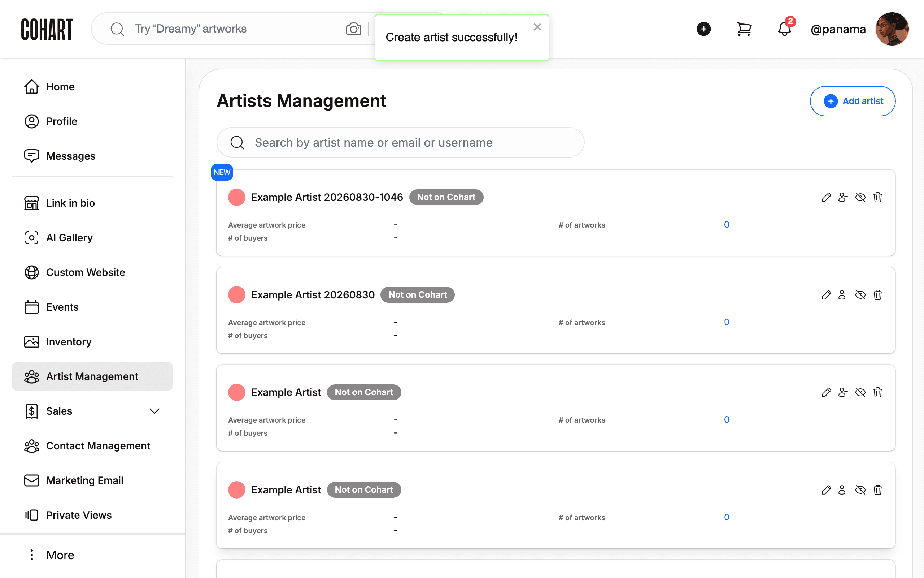This screenshot has height=578, width=924.
Task: Delete Example Artist 20260830-1046 with trash icon
Action: click(x=877, y=197)
